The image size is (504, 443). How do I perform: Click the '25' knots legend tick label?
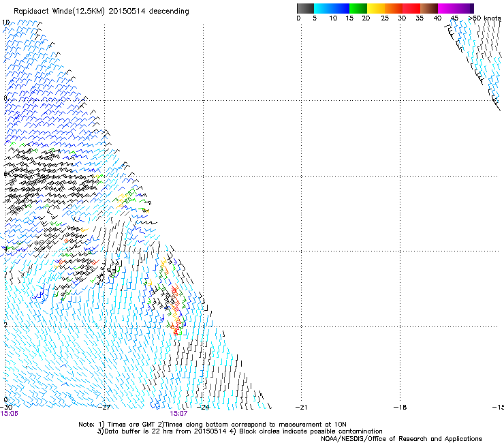(385, 18)
